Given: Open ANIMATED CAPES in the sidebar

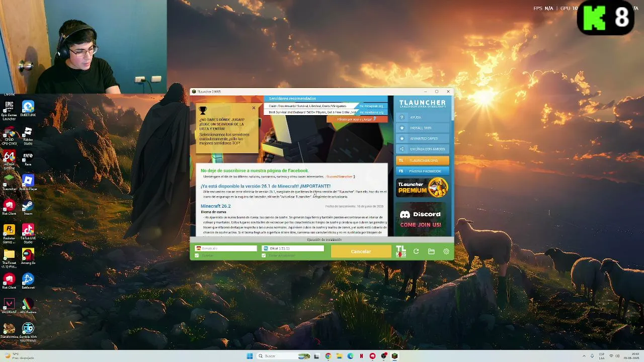Looking at the screenshot, I should click(x=423, y=138).
